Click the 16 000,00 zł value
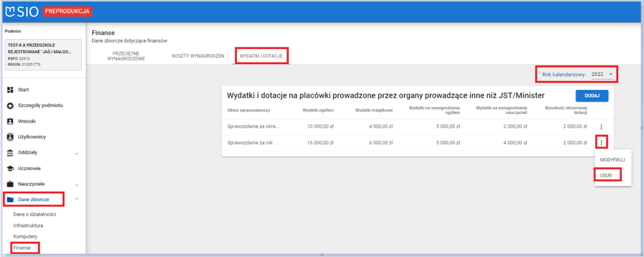This screenshot has height=257, width=644. click(319, 143)
